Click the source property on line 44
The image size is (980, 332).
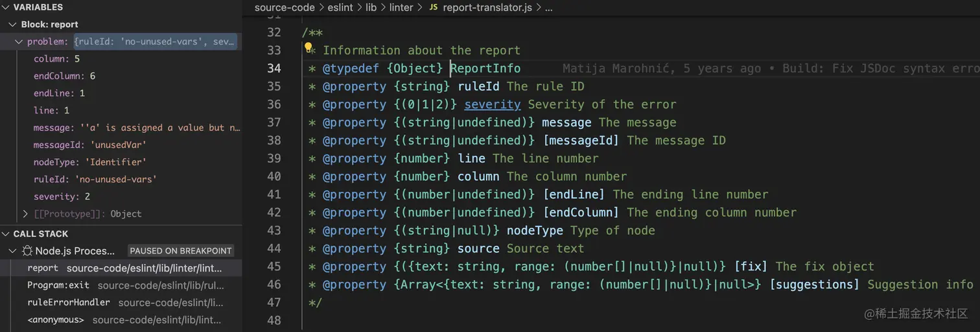click(x=478, y=248)
